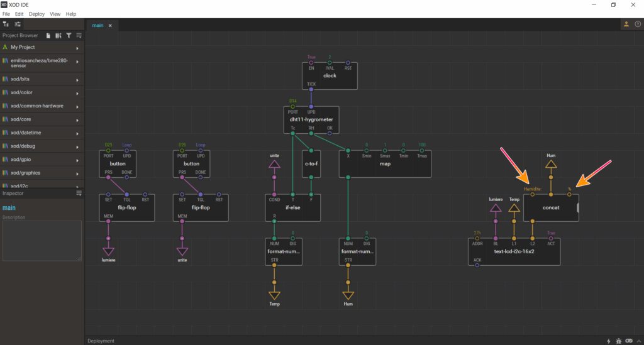Image resolution: width=644 pixels, height=345 pixels.
Task: Expand the xod/core library arrow
Action: pyautogui.click(x=77, y=120)
